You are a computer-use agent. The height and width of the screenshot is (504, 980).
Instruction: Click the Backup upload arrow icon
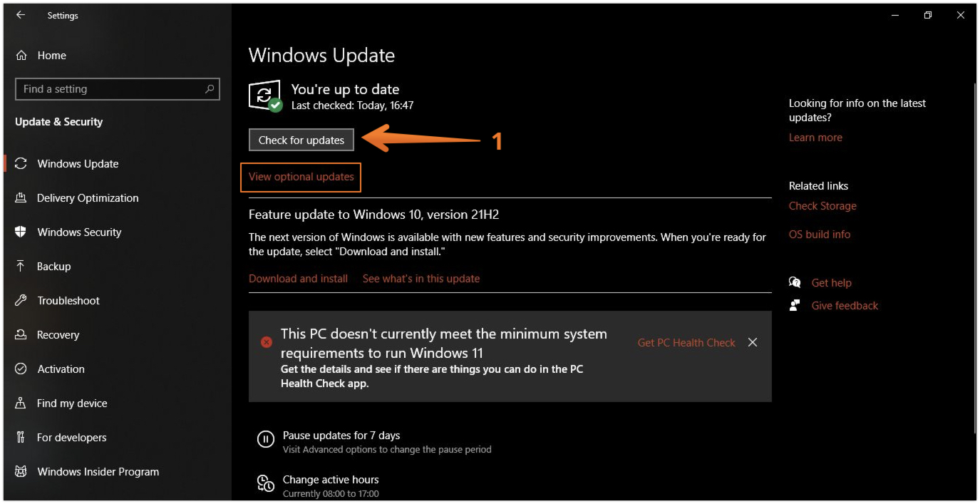(21, 267)
